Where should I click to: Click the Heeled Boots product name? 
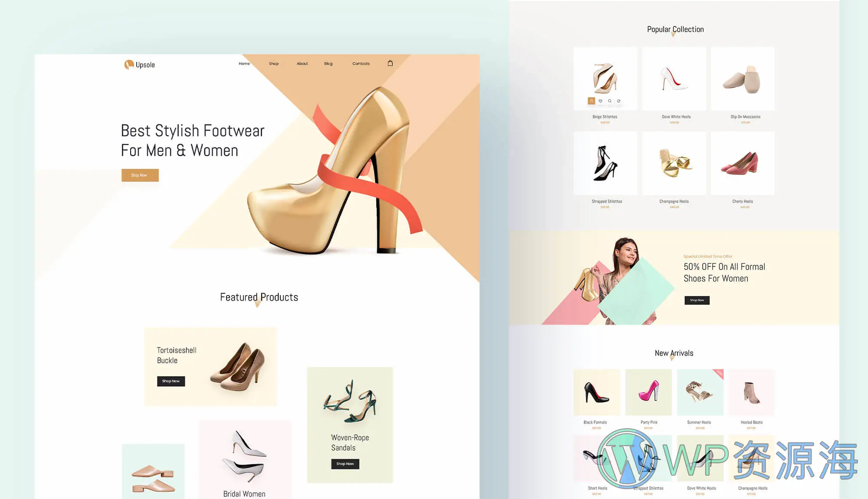(x=751, y=422)
